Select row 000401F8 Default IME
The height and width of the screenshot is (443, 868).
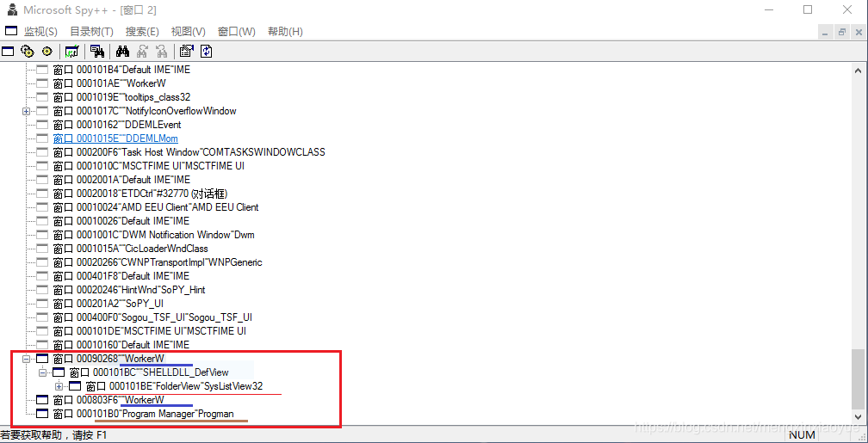[x=121, y=276]
